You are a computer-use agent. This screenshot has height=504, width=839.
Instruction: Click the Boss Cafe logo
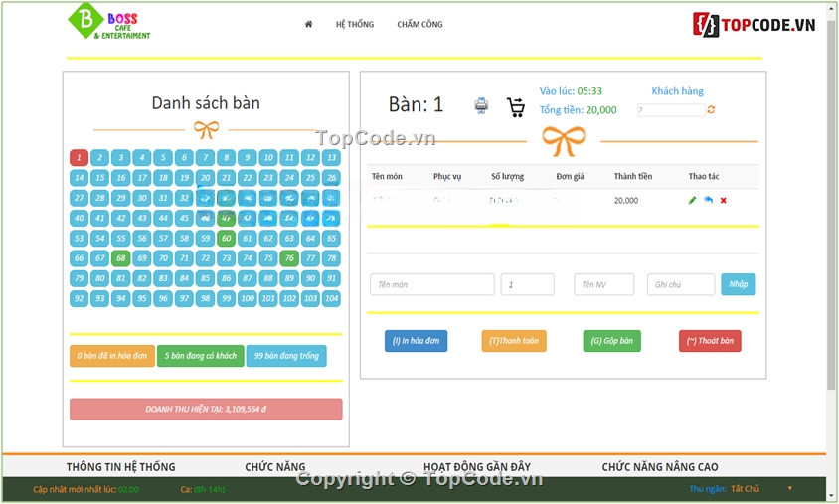point(109,22)
